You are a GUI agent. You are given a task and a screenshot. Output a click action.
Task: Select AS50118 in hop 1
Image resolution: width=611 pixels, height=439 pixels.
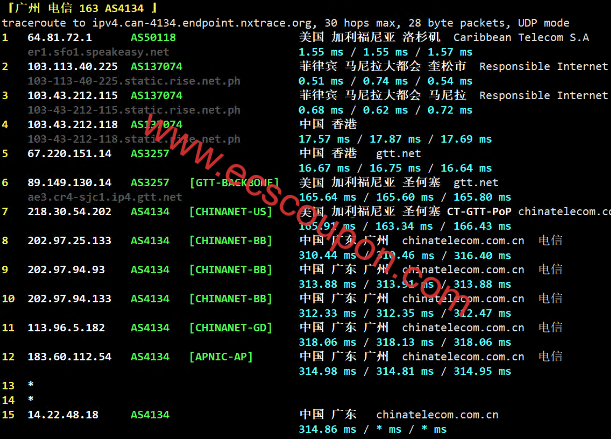click(x=153, y=38)
